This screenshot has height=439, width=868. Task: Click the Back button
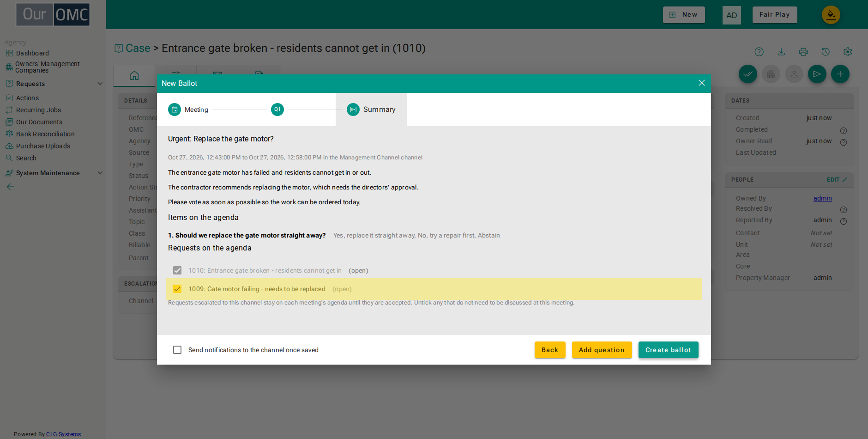pos(550,350)
